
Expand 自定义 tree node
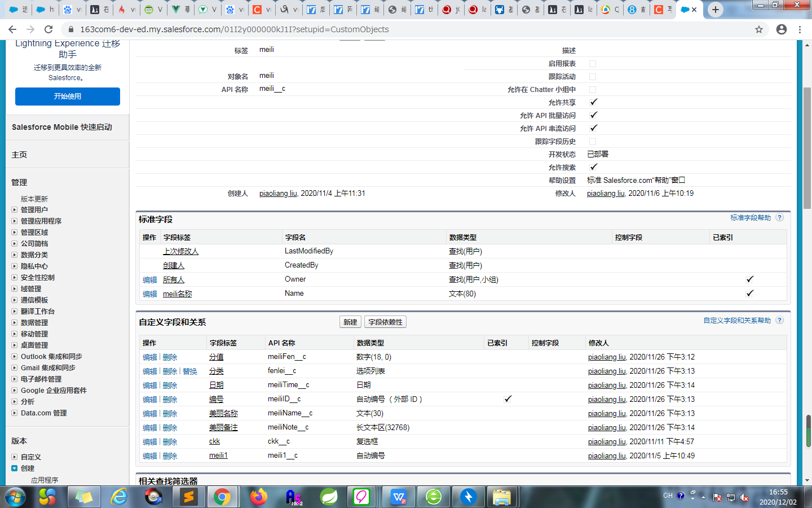[15, 457]
